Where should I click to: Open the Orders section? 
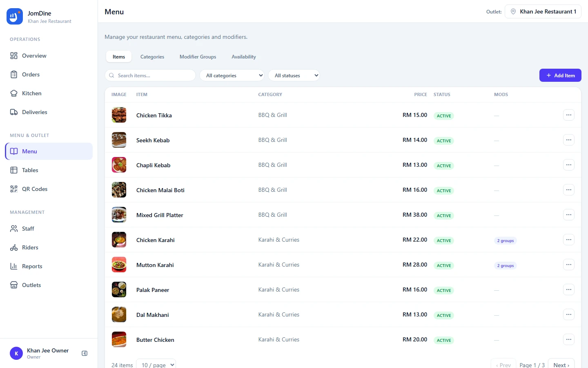tap(49, 74)
